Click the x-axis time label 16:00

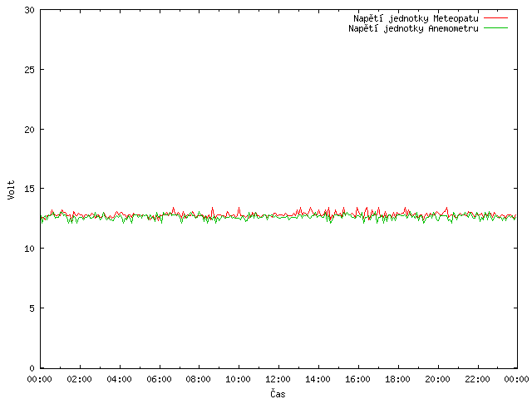(357, 379)
